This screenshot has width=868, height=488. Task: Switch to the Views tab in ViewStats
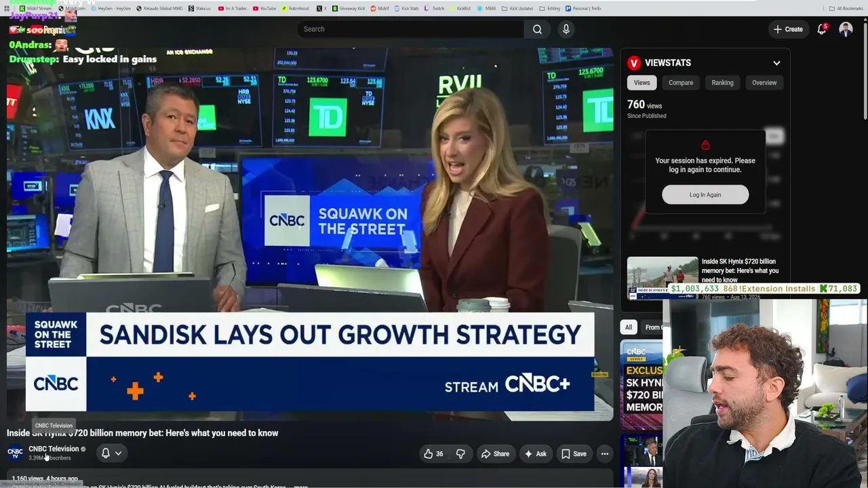click(x=642, y=83)
